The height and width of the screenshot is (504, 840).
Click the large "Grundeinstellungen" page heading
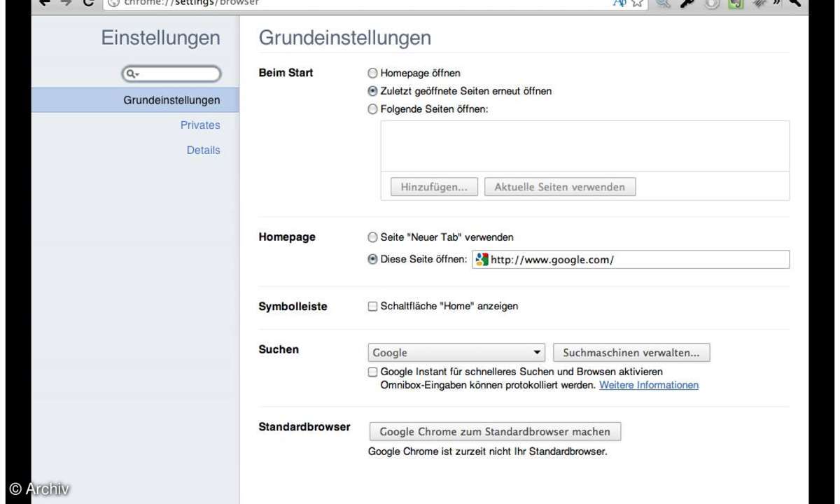coord(345,38)
